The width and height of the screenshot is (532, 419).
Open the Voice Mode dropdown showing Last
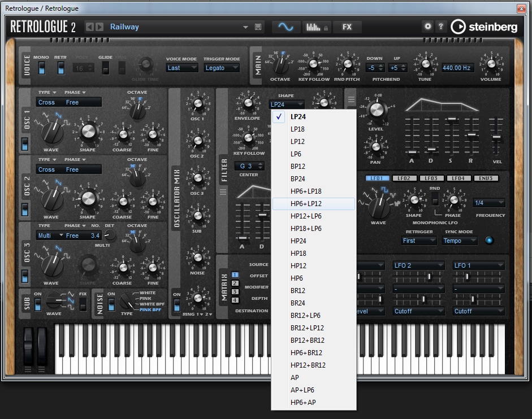[x=181, y=68]
